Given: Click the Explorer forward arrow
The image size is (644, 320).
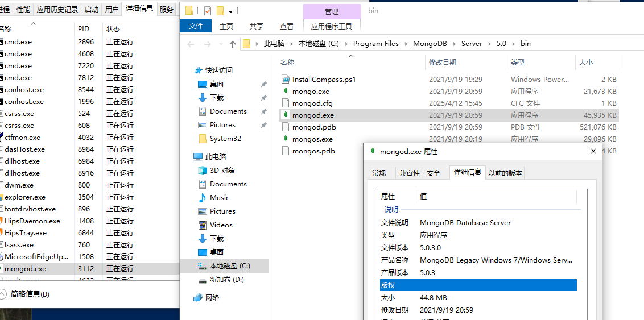Looking at the screenshot, I should (208, 44).
